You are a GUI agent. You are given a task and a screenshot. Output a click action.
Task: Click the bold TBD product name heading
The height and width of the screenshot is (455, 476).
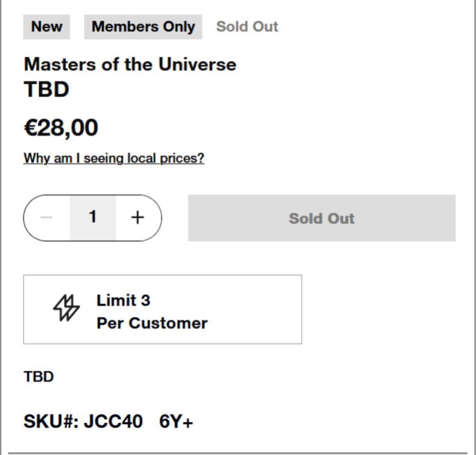coord(47,90)
